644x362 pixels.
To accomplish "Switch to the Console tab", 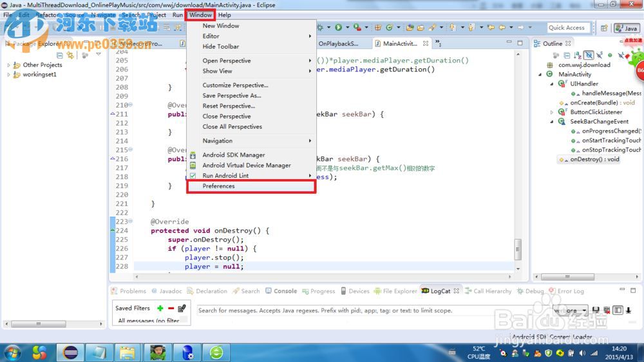I will click(x=285, y=291).
